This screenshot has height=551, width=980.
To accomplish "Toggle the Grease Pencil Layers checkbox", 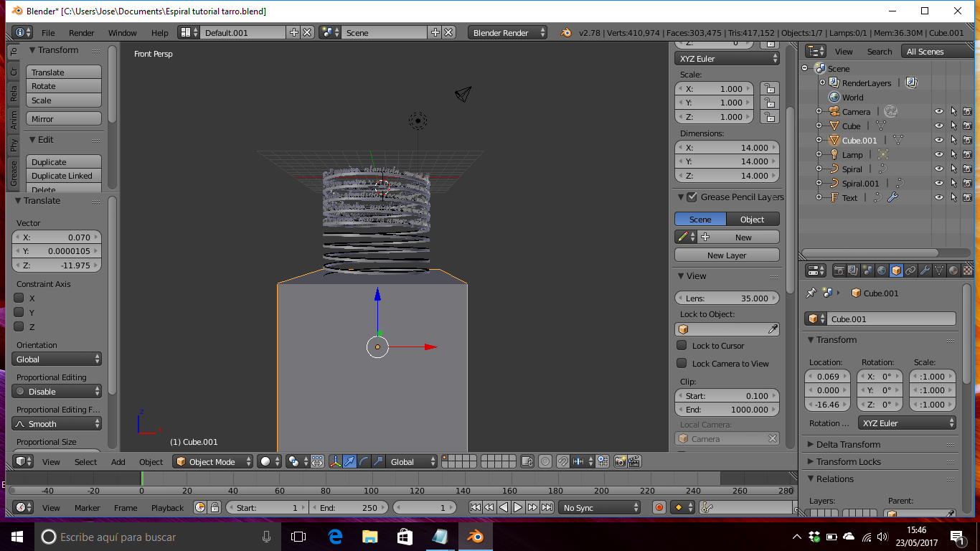I will point(692,197).
